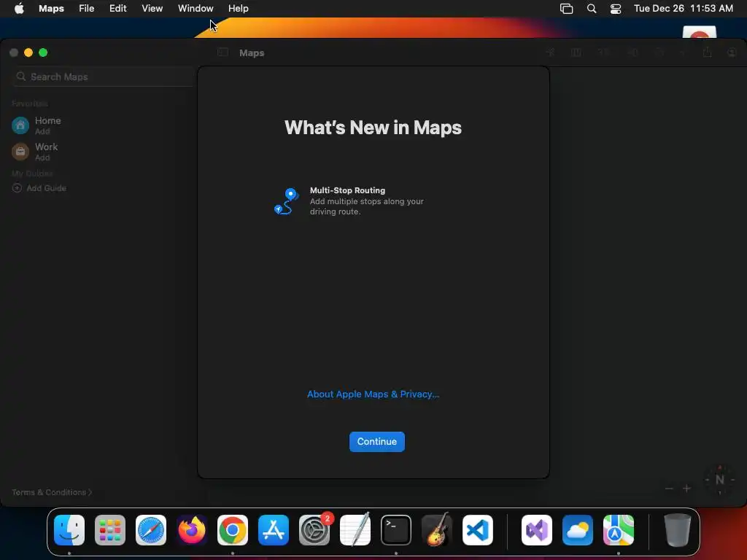Image resolution: width=747 pixels, height=560 pixels.
Task: Zoom out with the minus button
Action: click(x=669, y=489)
